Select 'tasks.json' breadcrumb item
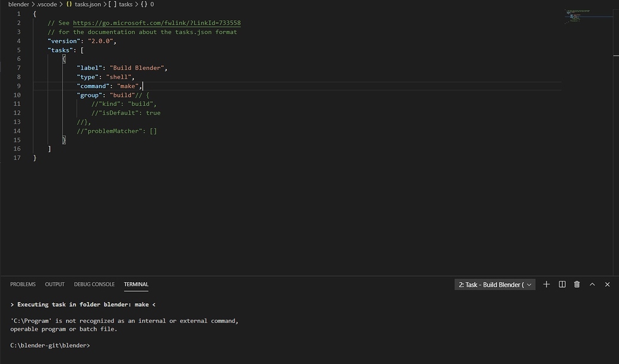Viewport: 619px width, 364px height. tap(88, 4)
